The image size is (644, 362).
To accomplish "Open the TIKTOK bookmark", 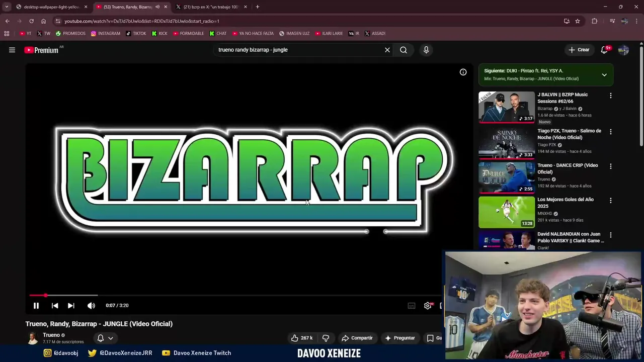I will [x=136, y=34].
